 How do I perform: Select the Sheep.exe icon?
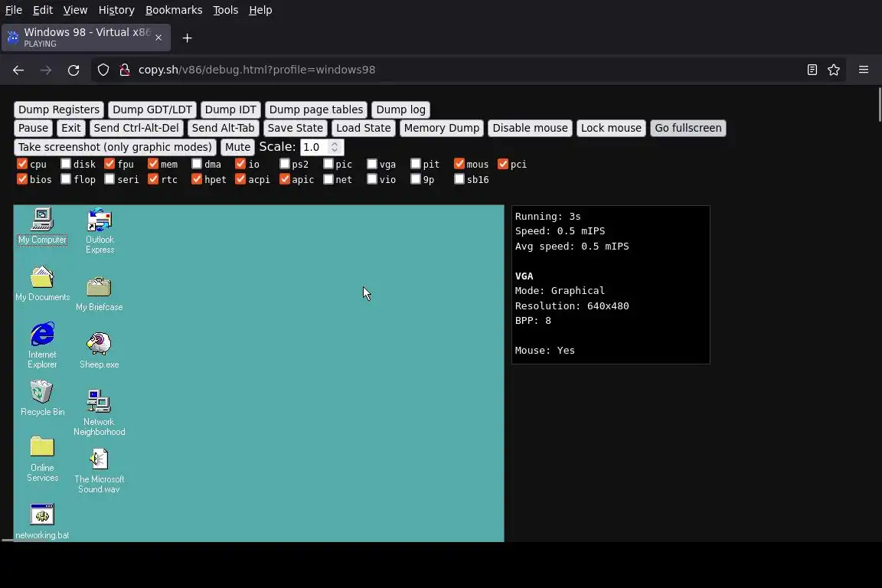point(99,351)
